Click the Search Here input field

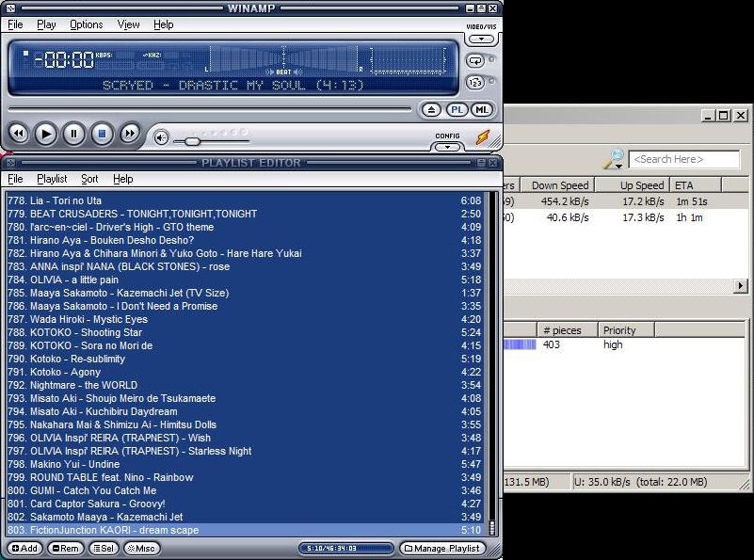tap(683, 160)
